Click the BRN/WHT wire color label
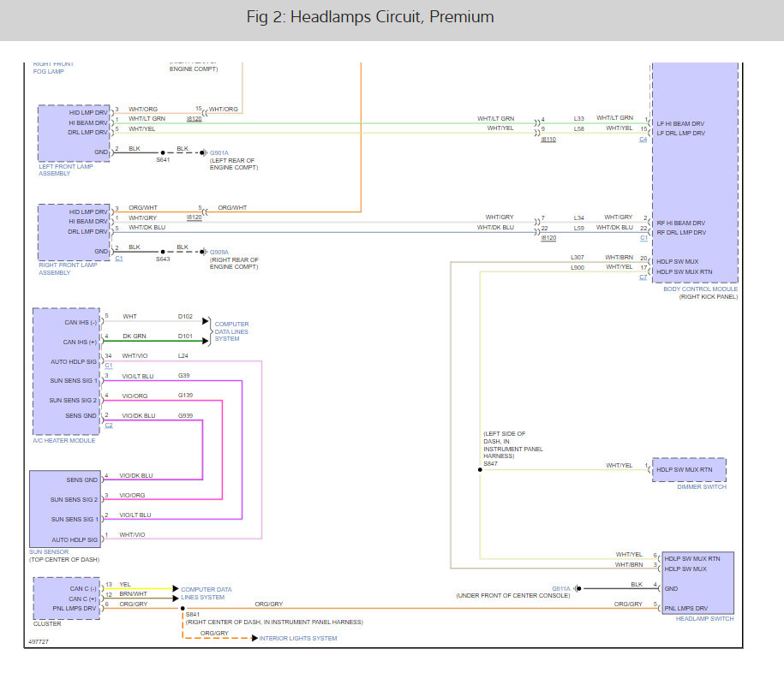784x673 pixels. coord(133,594)
